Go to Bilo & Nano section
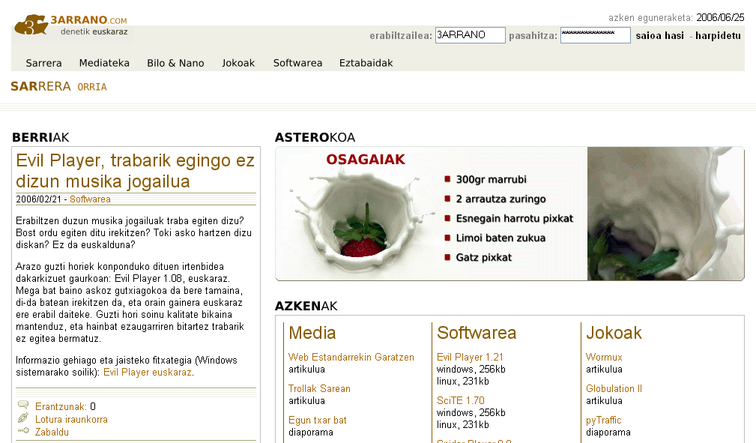 [176, 63]
